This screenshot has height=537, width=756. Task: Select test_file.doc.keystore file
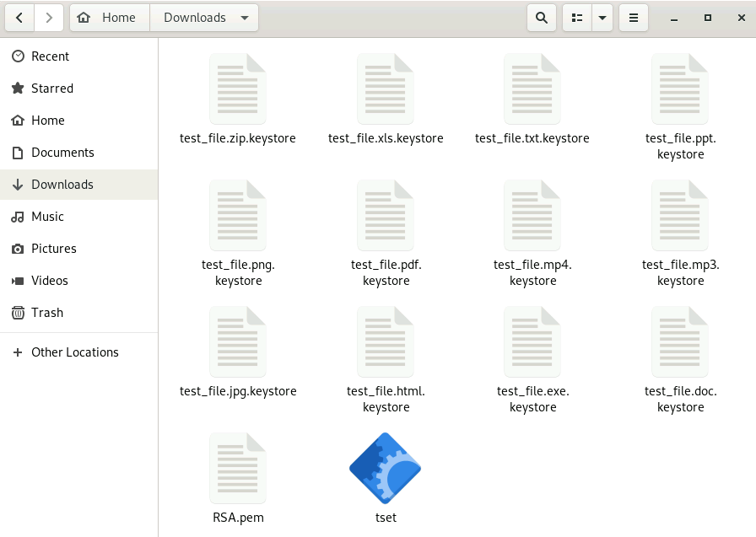[680, 343]
